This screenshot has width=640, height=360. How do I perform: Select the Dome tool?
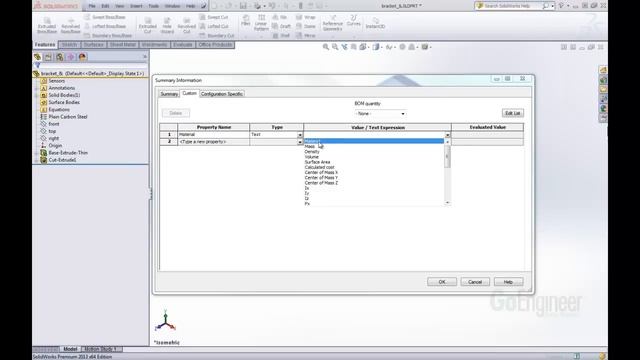(x=306, y=26)
